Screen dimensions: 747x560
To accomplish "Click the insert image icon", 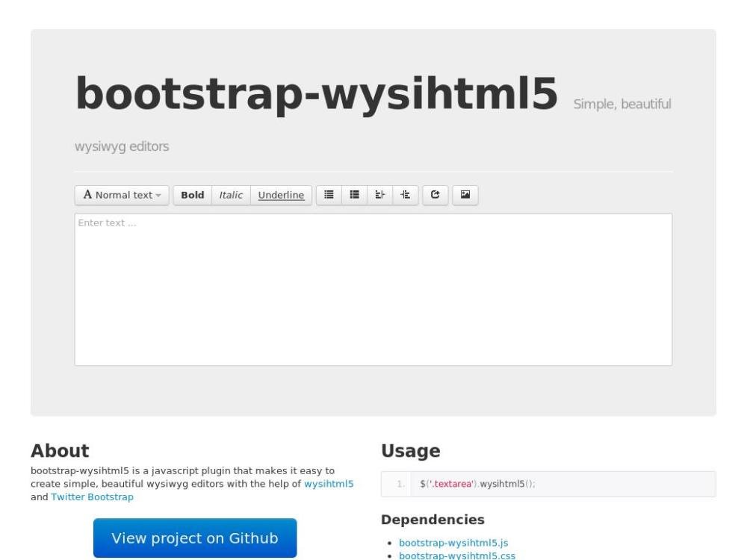I will (465, 195).
